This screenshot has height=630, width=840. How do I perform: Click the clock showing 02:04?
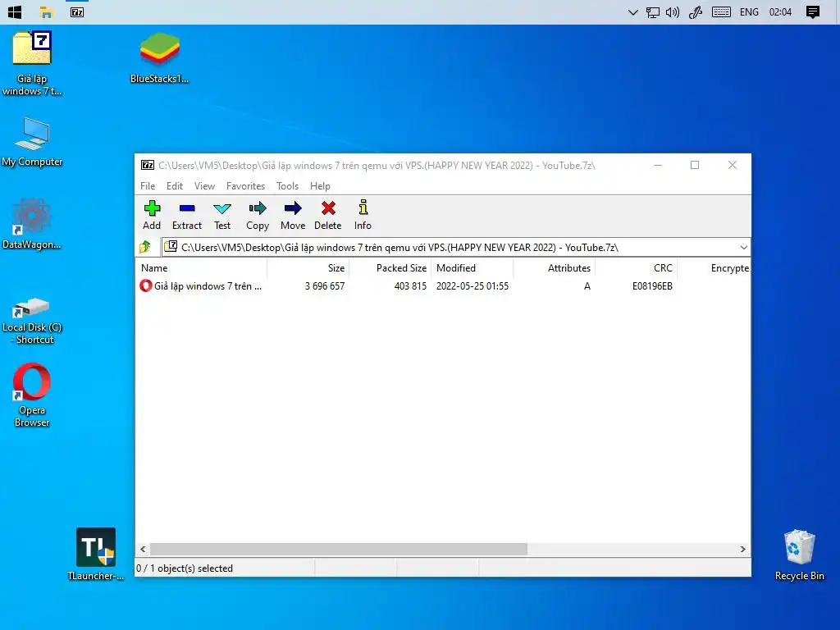(780, 11)
